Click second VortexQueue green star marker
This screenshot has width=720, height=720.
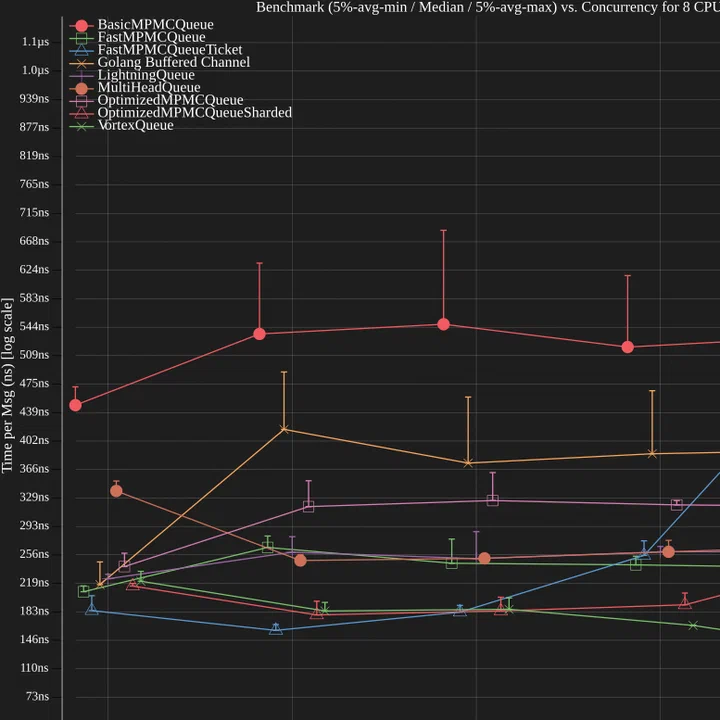click(x=325, y=611)
